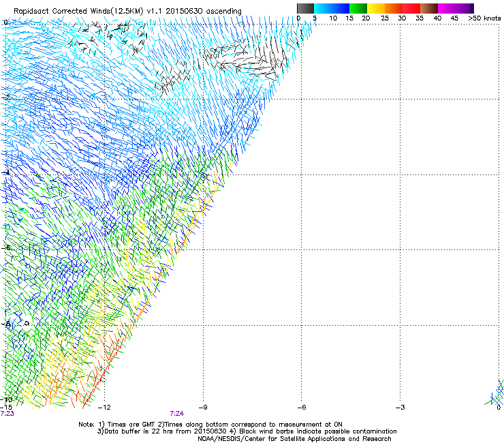Select the green 15-20 knots color swatch
Screen dimensions: 504x443
pyautogui.click(x=358, y=8)
